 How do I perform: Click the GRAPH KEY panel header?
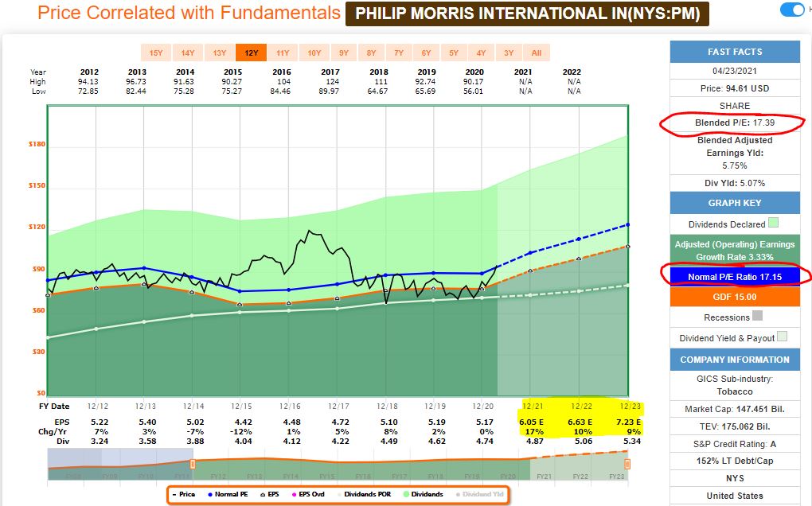click(x=735, y=203)
